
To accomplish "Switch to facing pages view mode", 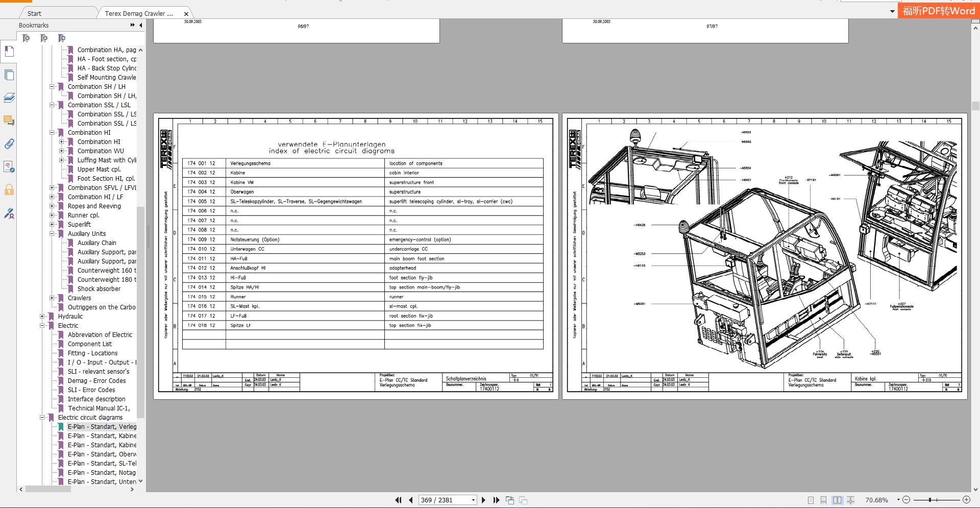I will pyautogui.click(x=837, y=500).
